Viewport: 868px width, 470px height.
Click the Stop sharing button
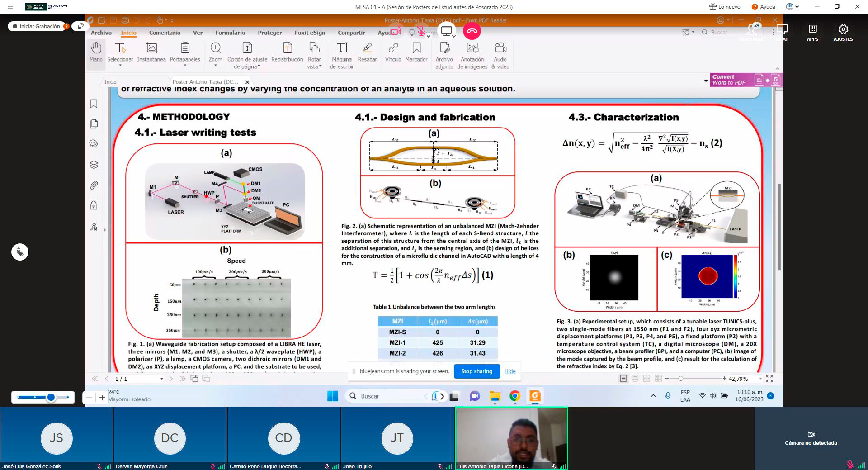476,371
